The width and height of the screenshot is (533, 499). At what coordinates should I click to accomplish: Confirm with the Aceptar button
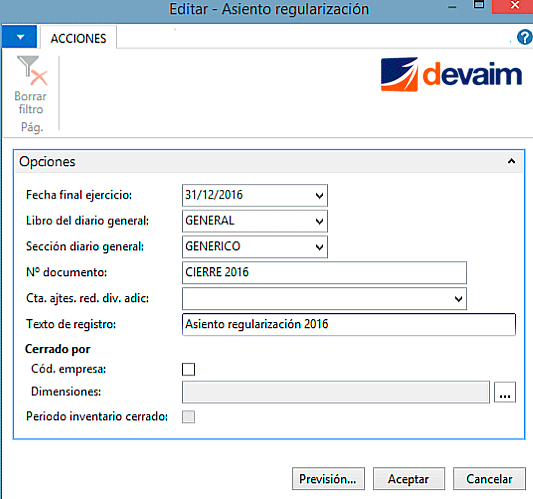click(409, 479)
